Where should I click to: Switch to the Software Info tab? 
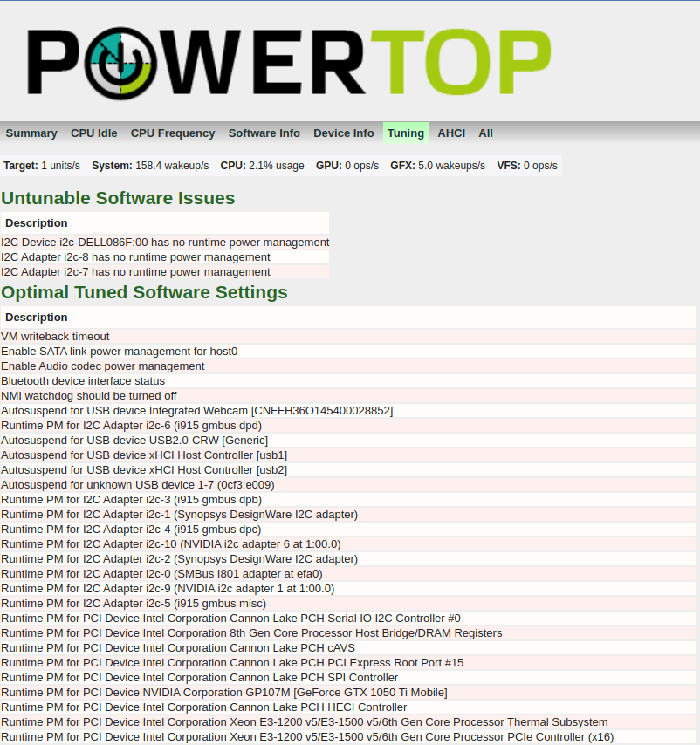pyautogui.click(x=264, y=133)
